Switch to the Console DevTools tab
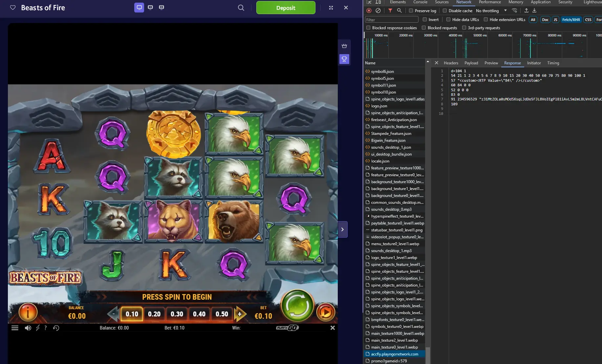 coord(420,2)
